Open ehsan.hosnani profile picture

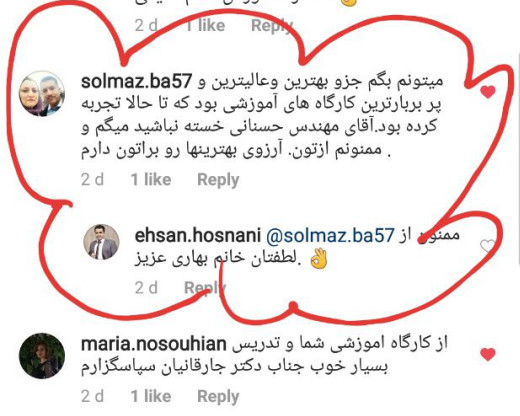[x=101, y=242]
